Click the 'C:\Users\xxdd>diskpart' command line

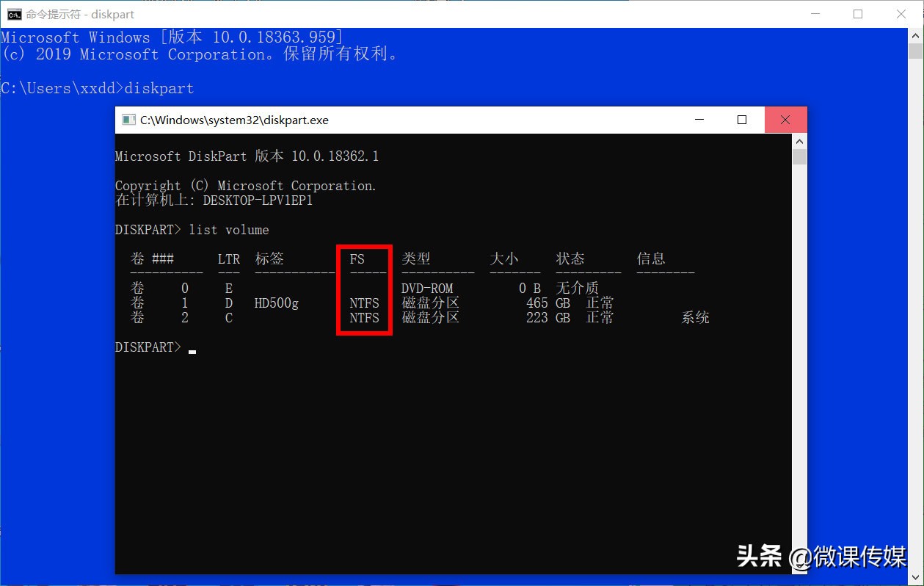tap(97, 89)
